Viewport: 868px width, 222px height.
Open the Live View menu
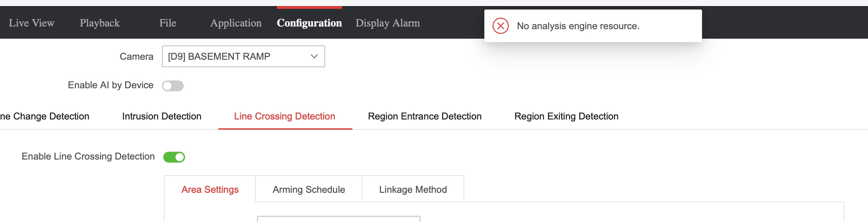pos(32,23)
